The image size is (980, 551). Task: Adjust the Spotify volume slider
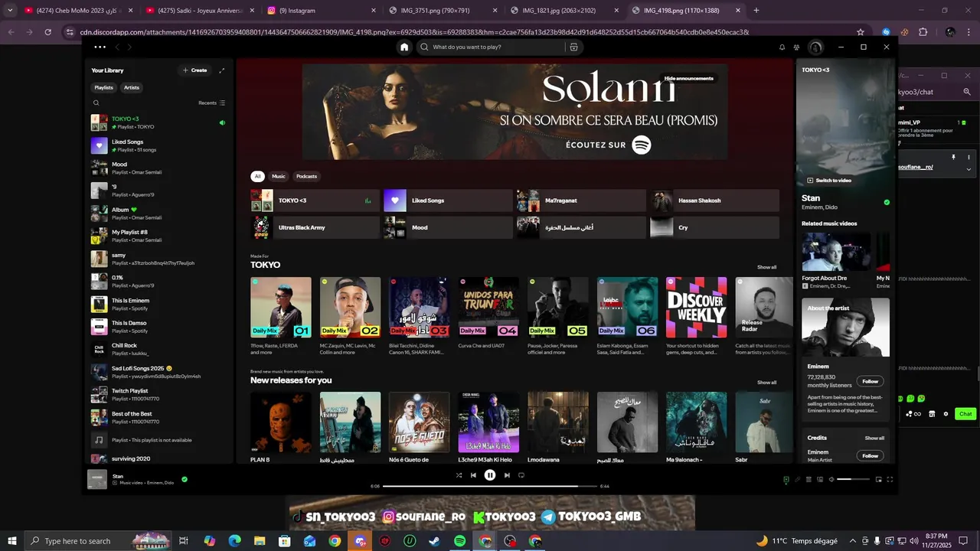[x=854, y=480]
